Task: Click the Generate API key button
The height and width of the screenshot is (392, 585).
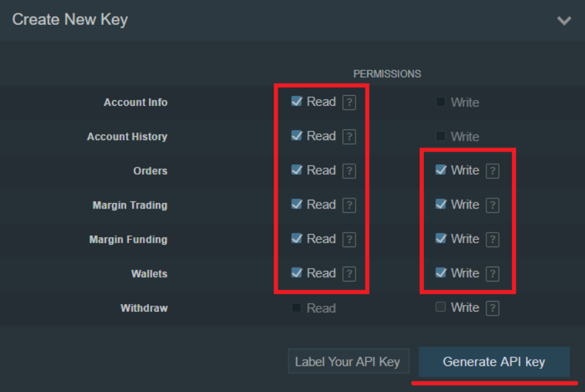Action: click(x=494, y=363)
